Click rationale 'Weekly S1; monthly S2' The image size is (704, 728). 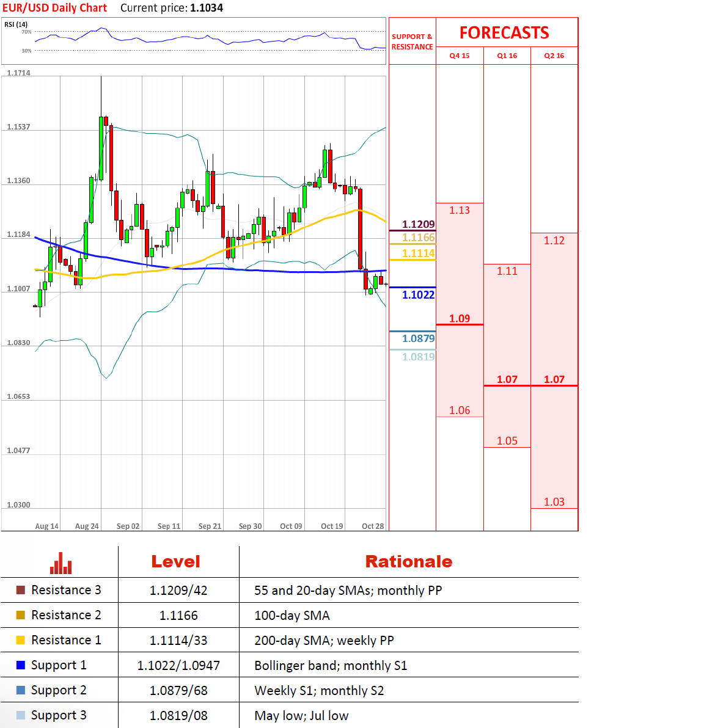click(x=319, y=691)
